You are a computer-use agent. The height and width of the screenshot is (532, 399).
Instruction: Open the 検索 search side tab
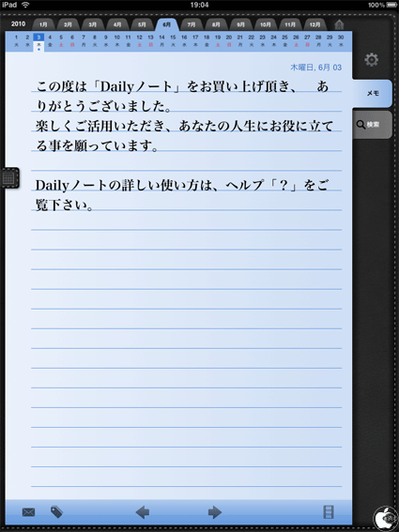[373, 125]
